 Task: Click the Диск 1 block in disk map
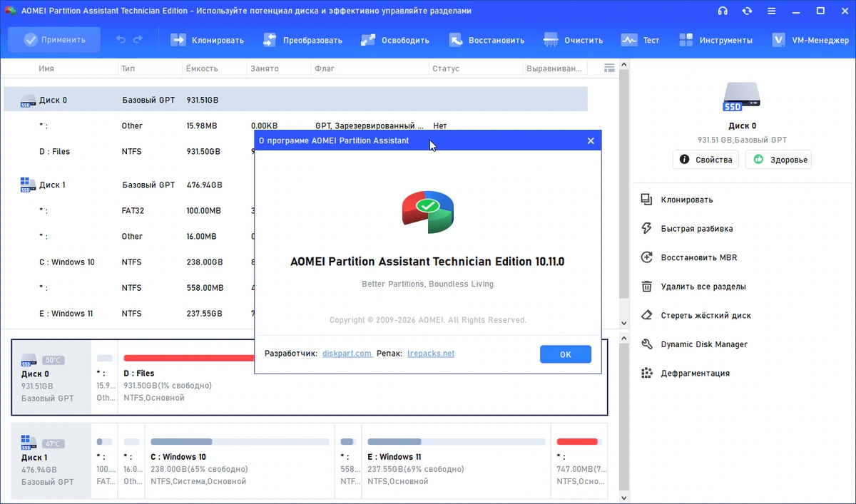click(52, 461)
